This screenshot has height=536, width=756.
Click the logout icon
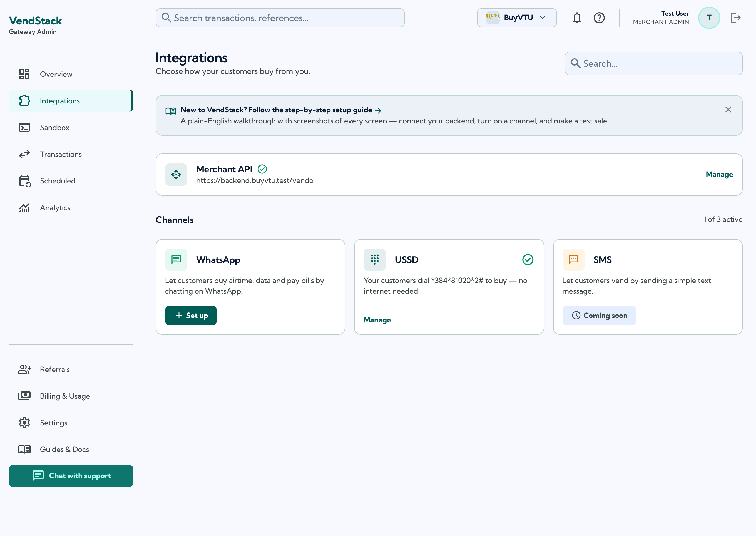point(735,18)
